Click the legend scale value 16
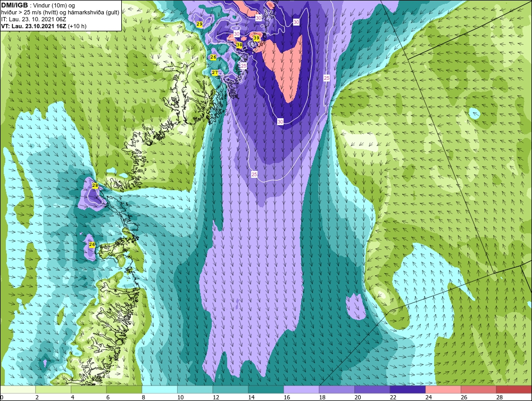The height and width of the screenshot is (401, 532). [x=287, y=397]
